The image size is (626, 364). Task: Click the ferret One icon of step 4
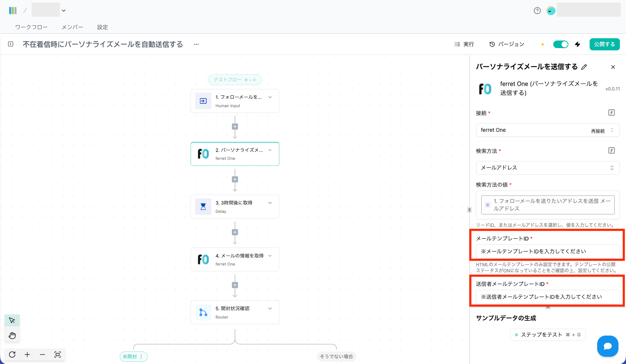(203, 259)
